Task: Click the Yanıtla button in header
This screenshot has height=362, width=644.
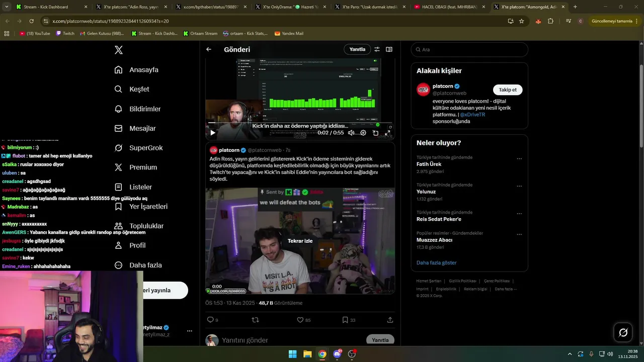Action: [357, 49]
